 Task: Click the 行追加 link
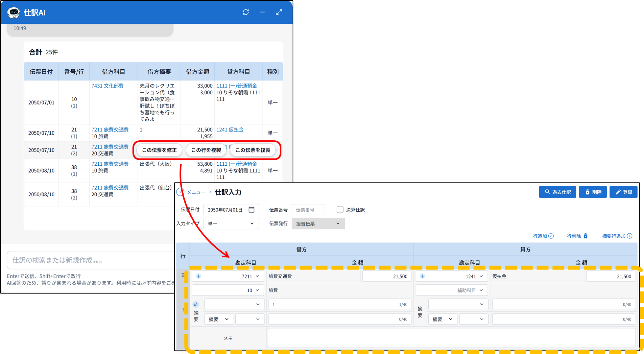click(x=543, y=236)
